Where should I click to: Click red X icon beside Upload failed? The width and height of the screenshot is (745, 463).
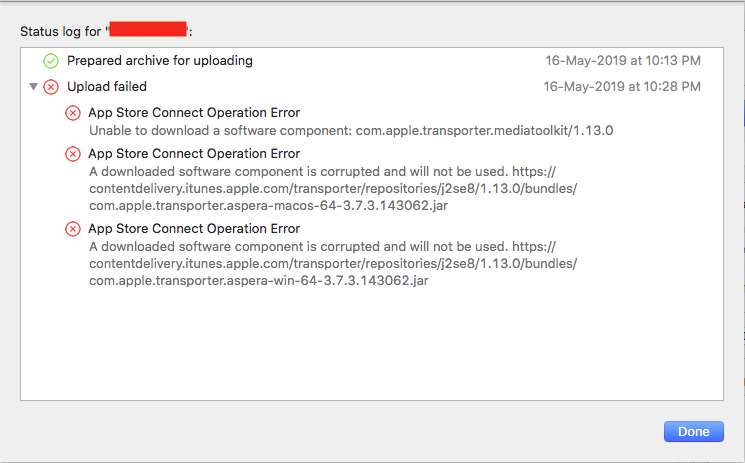coord(51,87)
